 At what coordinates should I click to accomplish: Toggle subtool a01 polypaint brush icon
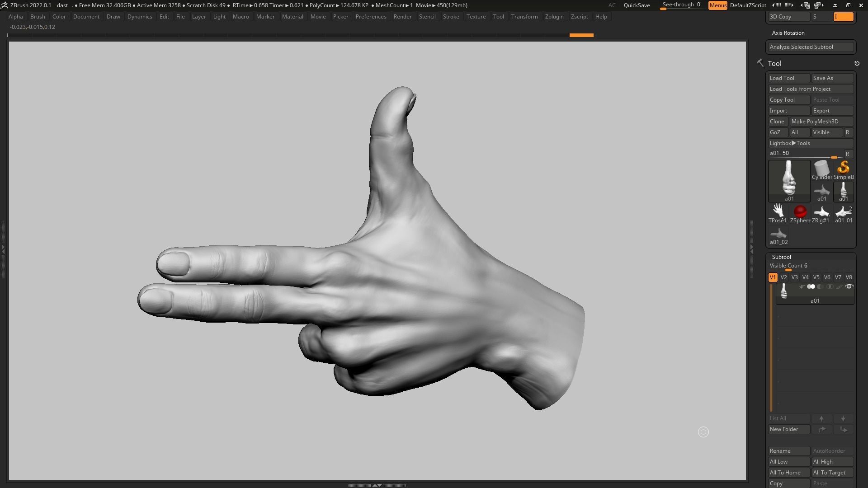[x=839, y=287]
